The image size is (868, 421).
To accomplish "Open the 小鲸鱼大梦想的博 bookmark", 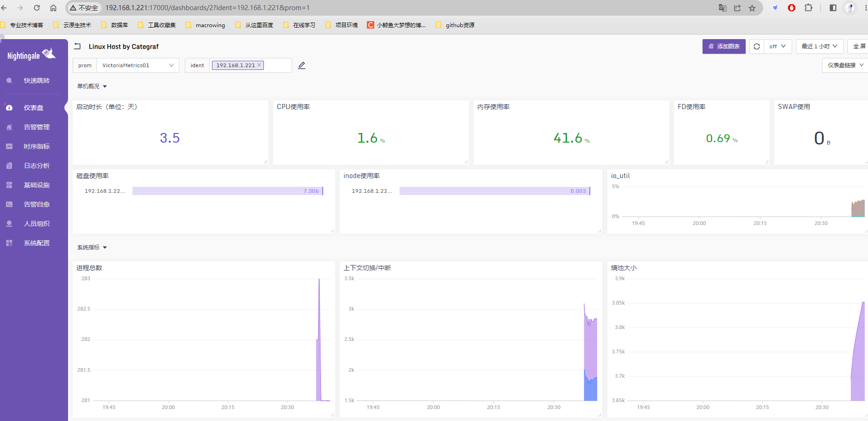I will [x=396, y=25].
